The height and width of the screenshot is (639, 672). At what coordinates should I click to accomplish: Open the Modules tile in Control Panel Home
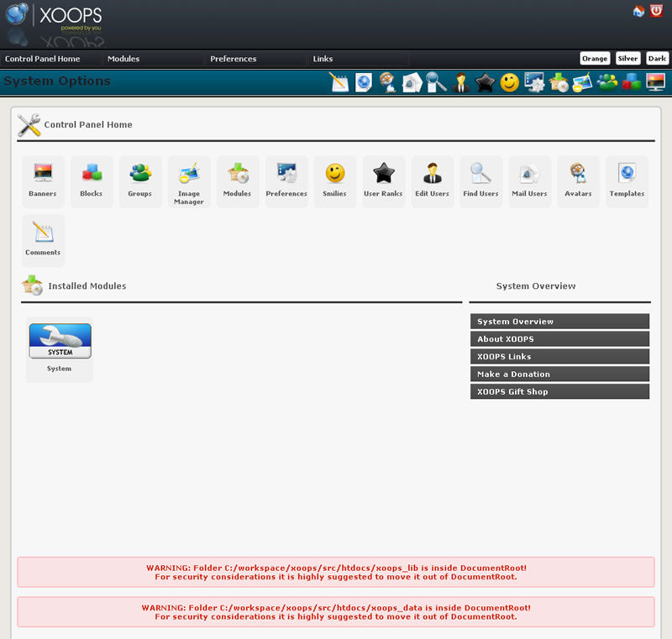[x=238, y=181]
